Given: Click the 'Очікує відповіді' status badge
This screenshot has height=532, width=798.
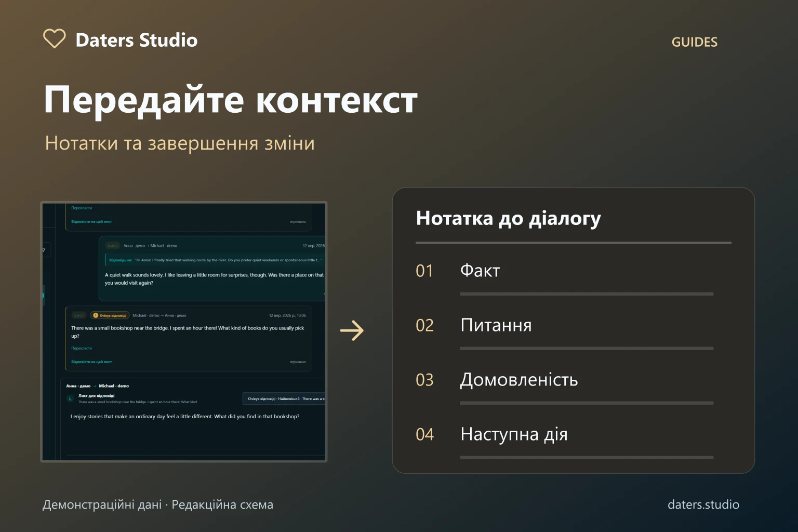Looking at the screenshot, I should 110,315.
